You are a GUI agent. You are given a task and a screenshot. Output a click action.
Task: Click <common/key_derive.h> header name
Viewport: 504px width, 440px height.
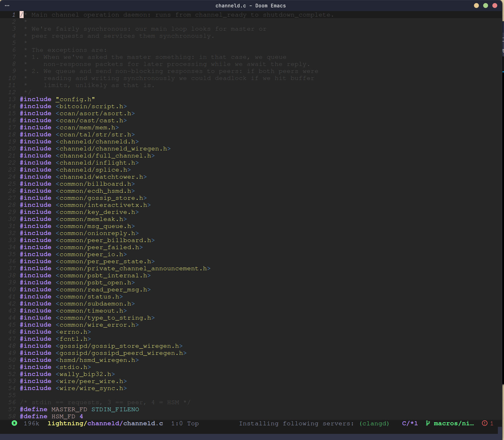[x=97, y=212]
